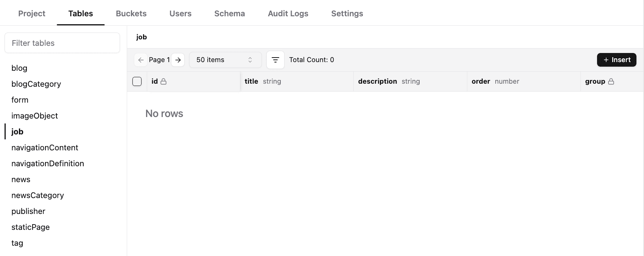Click the previous page arrow icon

point(141,60)
